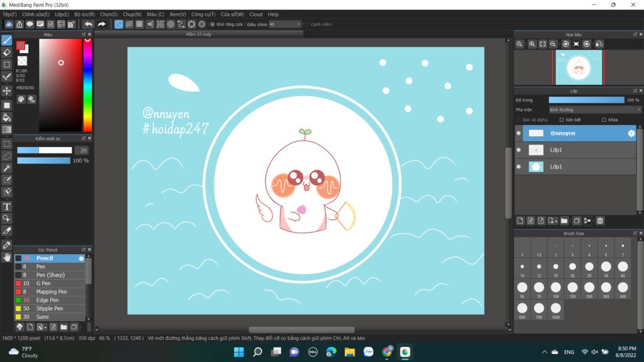This screenshot has width=644, height=362.
Task: Enable the Khóa checkbox
Action: tap(604, 120)
